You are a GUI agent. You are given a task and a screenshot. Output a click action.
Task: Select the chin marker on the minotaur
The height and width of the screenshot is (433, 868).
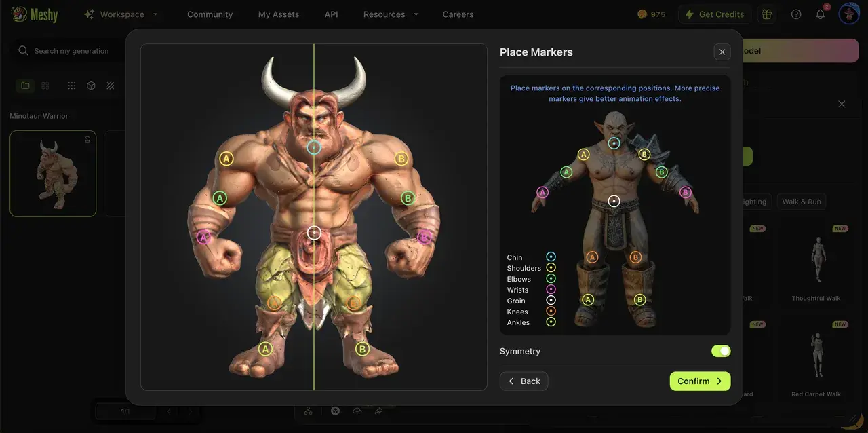coord(313,147)
